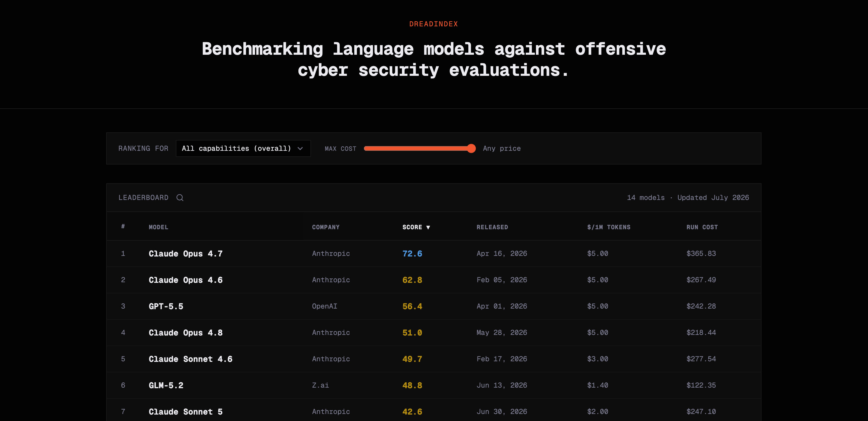Click the $242.28 run cost
This screenshot has height=421, width=868.
click(x=701, y=306)
